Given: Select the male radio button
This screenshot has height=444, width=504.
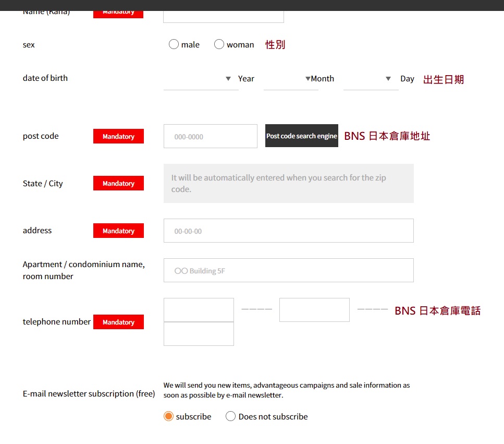Looking at the screenshot, I should [x=174, y=44].
